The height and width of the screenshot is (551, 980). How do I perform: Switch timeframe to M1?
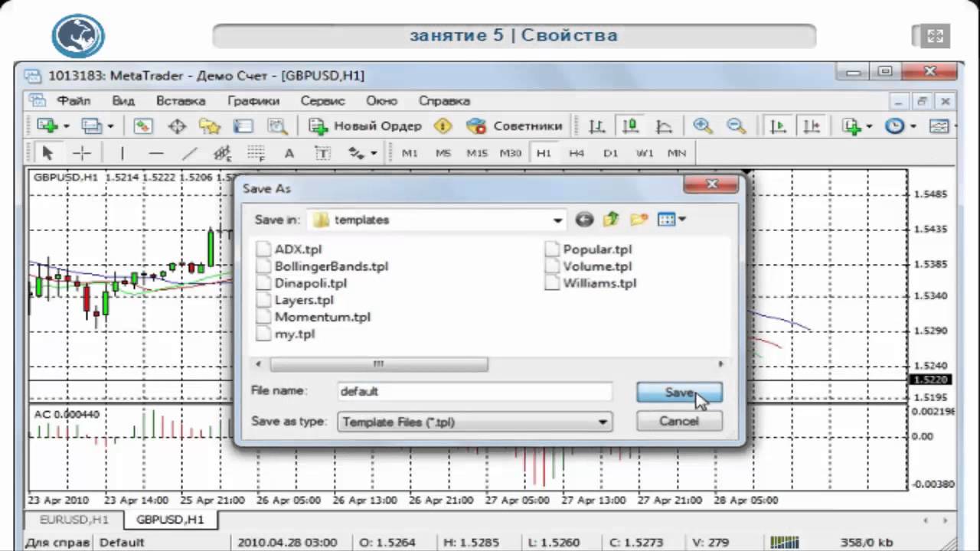coord(410,153)
